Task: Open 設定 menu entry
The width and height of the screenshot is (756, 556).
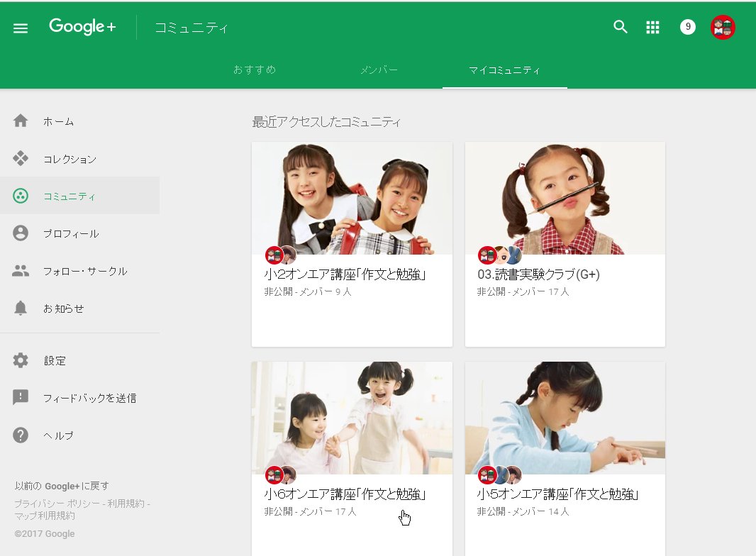Action: [55, 361]
